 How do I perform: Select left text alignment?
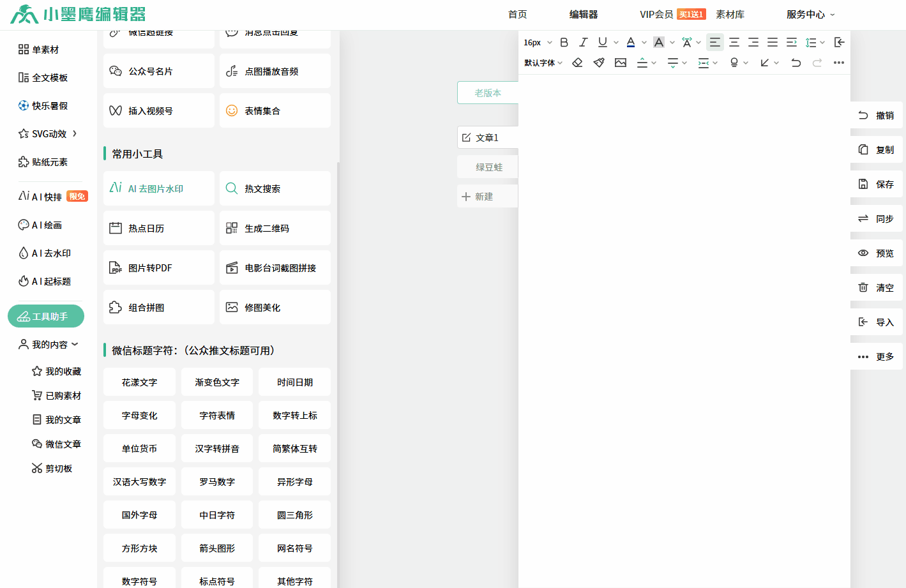tap(715, 42)
